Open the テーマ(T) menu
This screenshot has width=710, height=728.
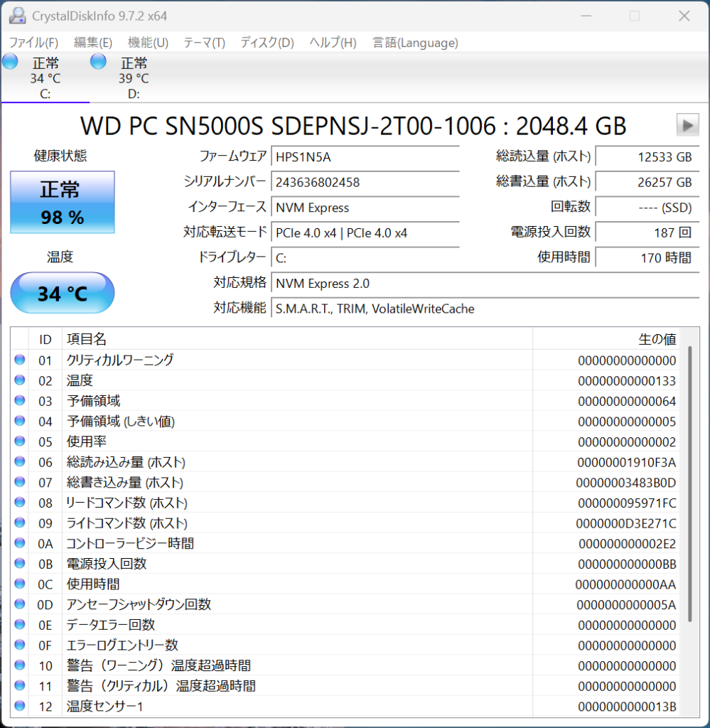click(x=203, y=43)
